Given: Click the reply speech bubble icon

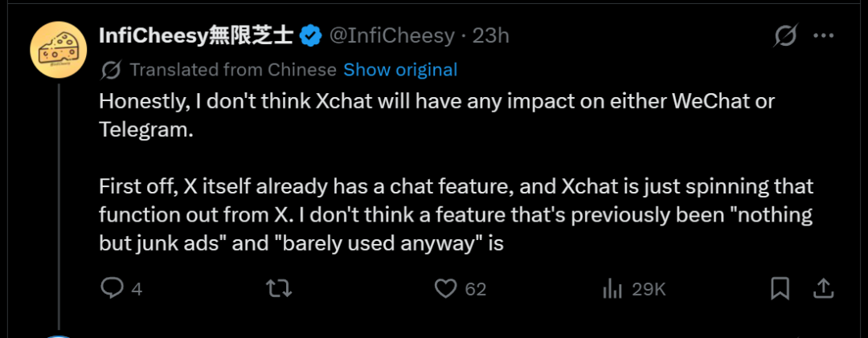Looking at the screenshot, I should (112, 288).
